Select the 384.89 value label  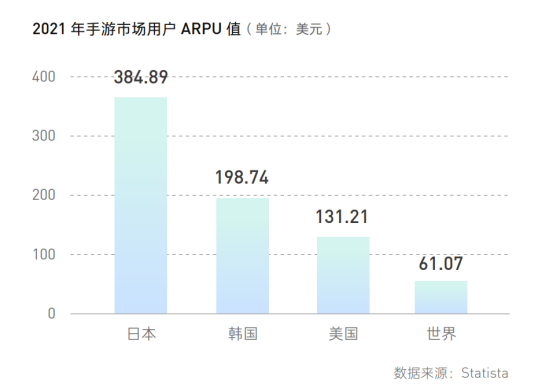pos(141,77)
